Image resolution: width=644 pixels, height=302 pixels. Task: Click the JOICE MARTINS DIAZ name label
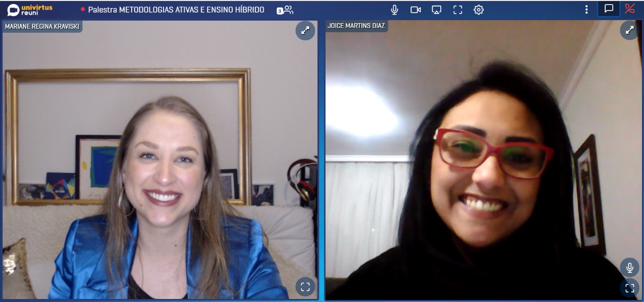coord(357,26)
